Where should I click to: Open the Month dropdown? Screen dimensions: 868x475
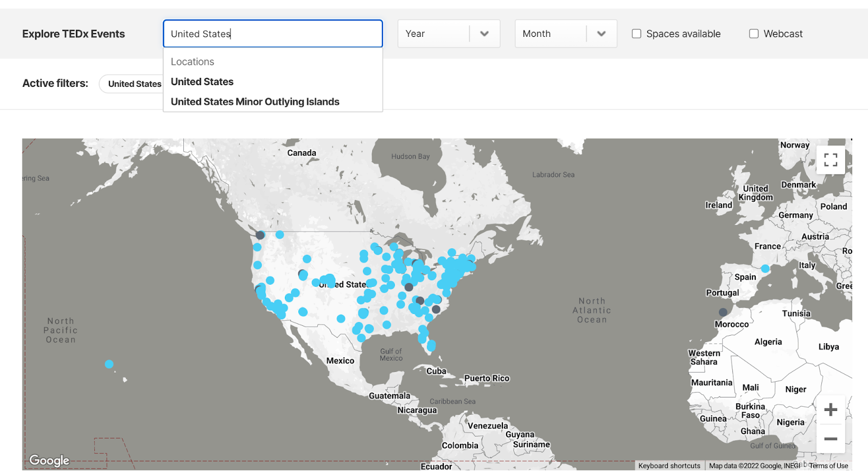pyautogui.click(x=566, y=34)
